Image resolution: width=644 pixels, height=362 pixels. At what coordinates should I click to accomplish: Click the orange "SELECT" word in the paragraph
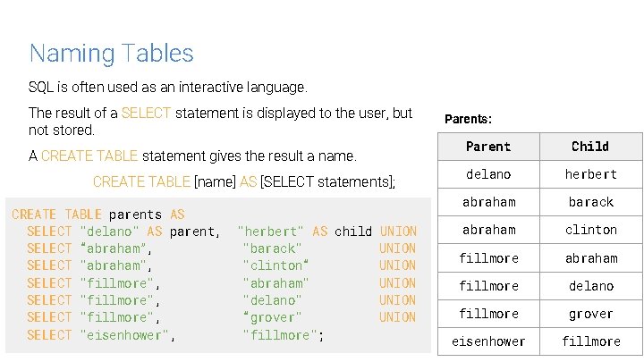(x=147, y=114)
